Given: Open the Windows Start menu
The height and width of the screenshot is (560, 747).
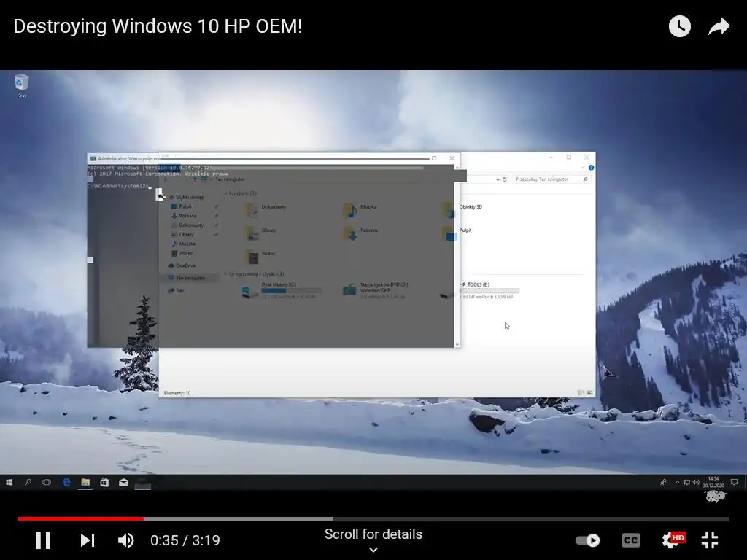Looking at the screenshot, I should [x=9, y=483].
